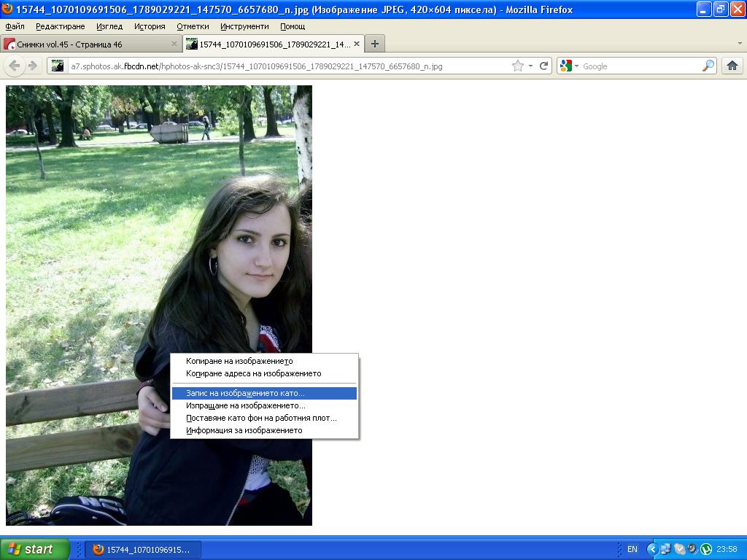The height and width of the screenshot is (560, 747).
Task: Open the Windows start menu
Action: click(x=35, y=549)
